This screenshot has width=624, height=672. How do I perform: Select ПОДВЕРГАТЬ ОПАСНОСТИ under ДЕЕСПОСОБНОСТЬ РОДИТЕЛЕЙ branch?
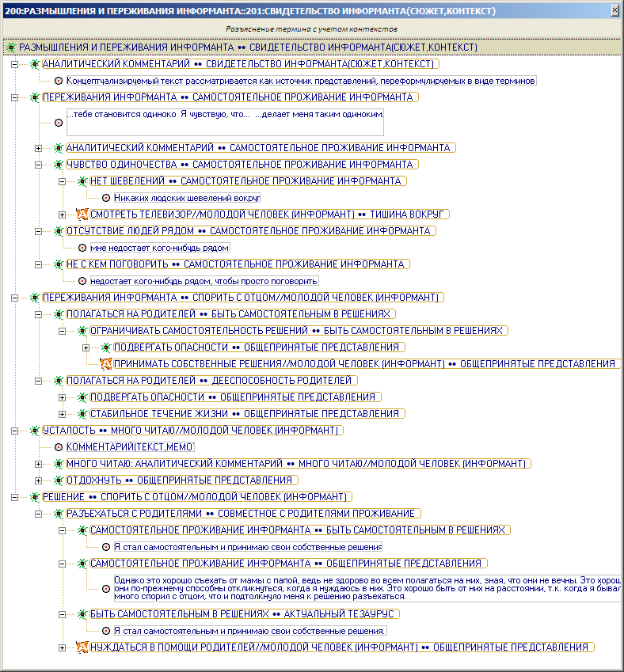[x=235, y=397]
